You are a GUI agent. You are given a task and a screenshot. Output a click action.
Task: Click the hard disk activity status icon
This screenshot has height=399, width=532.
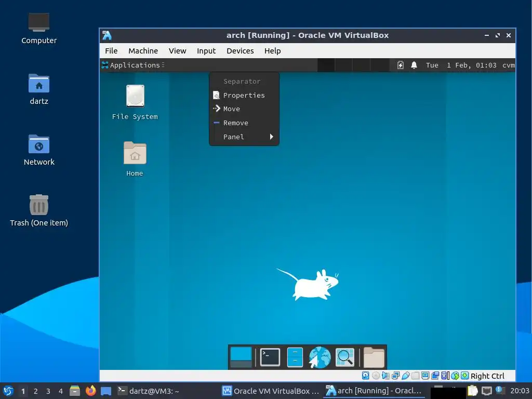(365, 376)
